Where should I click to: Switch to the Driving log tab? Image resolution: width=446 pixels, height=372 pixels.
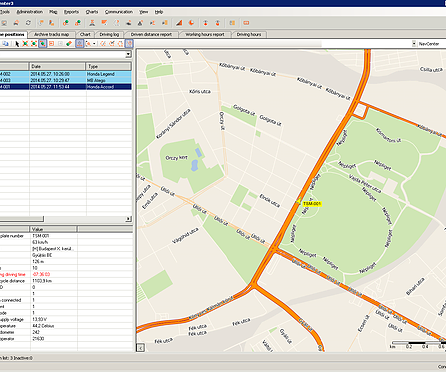tap(109, 34)
